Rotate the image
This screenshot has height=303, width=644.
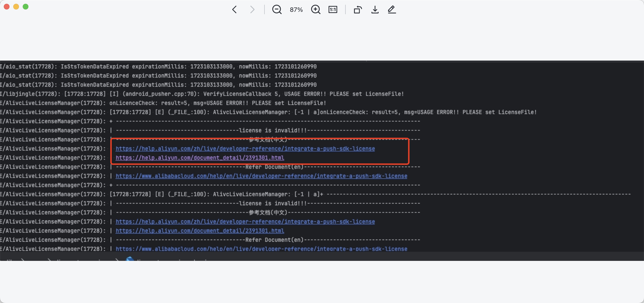[x=358, y=9]
